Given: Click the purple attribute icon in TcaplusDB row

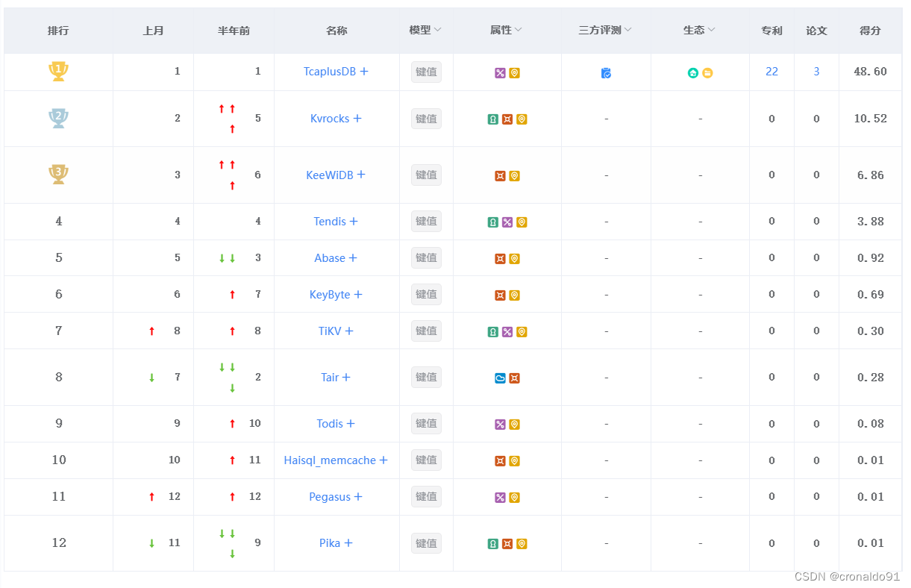Looking at the screenshot, I should coord(500,73).
